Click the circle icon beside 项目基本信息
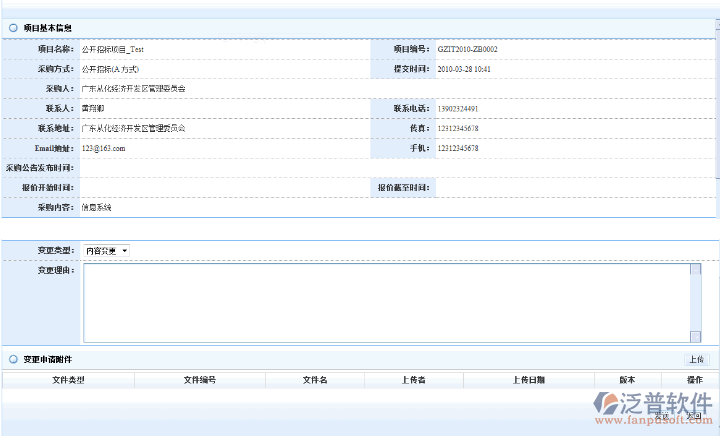 click(x=12, y=28)
